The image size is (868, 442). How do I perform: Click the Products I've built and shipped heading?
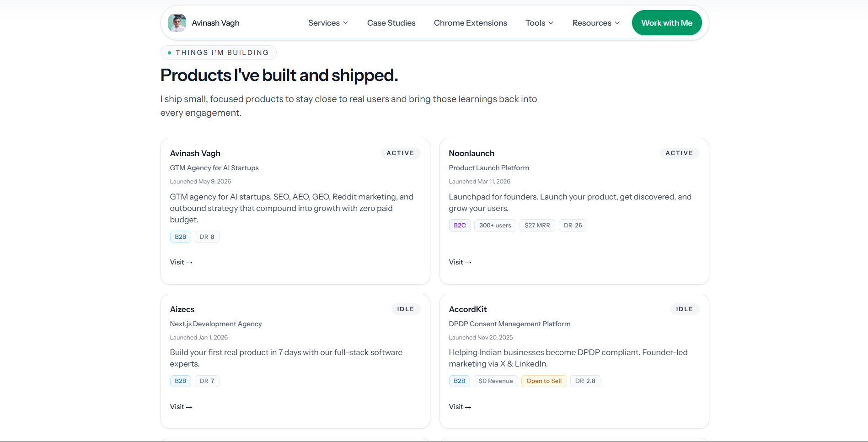279,75
